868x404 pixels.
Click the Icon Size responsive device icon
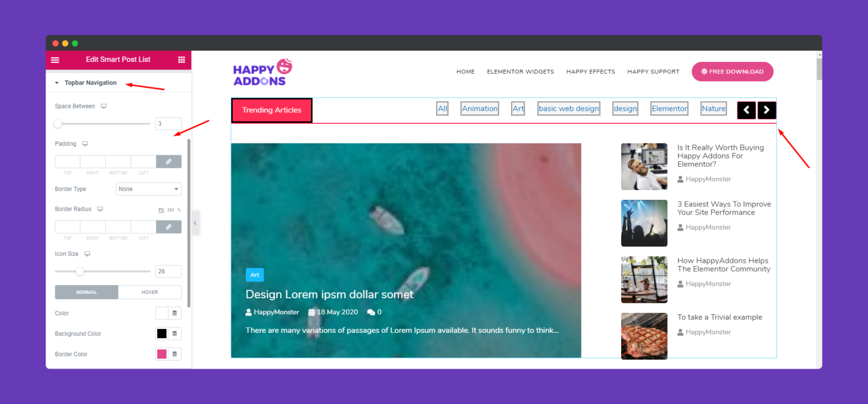pyautogui.click(x=87, y=254)
